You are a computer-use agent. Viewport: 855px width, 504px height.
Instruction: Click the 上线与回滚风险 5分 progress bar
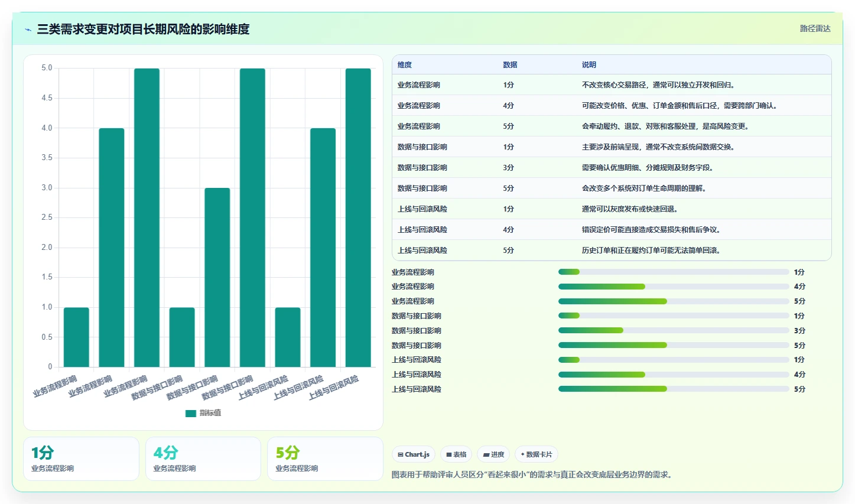[x=674, y=389]
